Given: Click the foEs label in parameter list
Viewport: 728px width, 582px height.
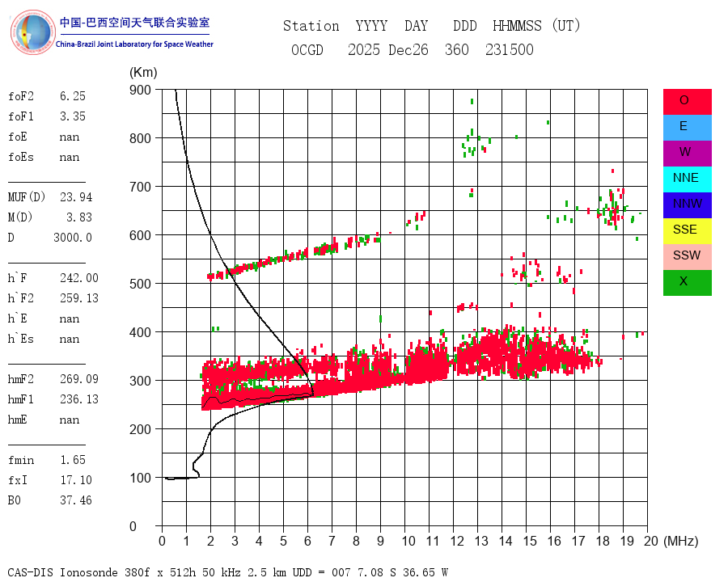Looking at the screenshot, I should (21, 157).
